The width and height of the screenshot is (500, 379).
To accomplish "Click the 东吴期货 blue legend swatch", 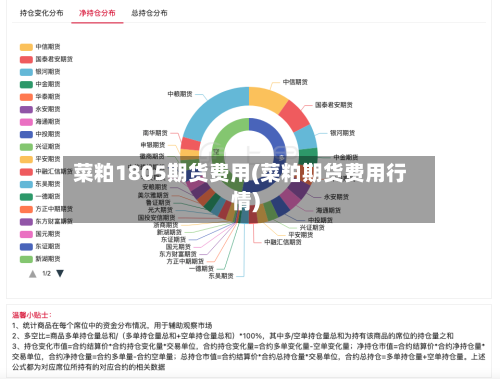I will click(x=26, y=184).
